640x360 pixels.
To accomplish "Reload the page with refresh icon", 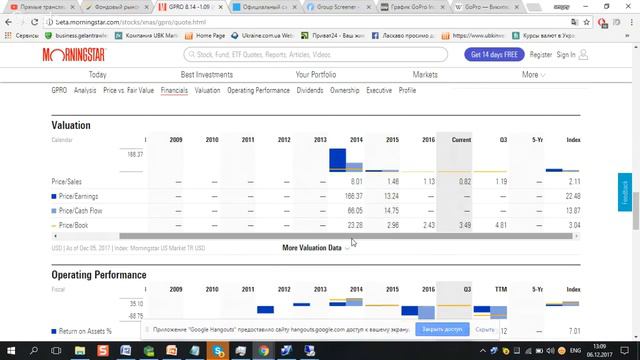I will click(x=35, y=22).
